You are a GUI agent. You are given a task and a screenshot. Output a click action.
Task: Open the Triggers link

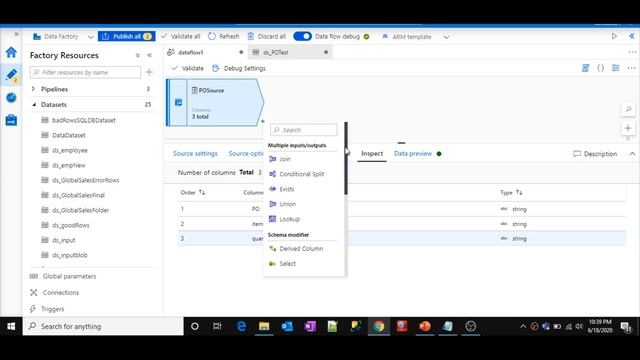(x=52, y=309)
